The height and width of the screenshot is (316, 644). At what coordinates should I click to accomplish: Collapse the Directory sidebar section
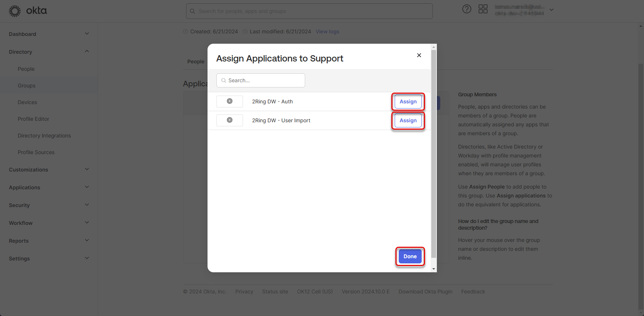[87, 51]
